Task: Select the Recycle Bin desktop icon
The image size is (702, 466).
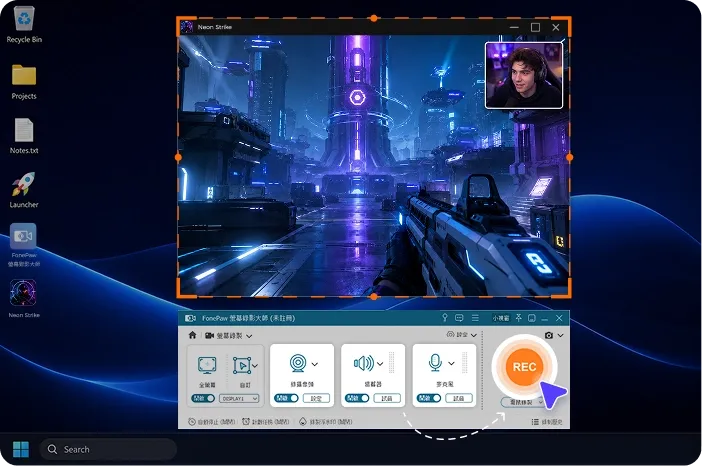Action: (24, 25)
